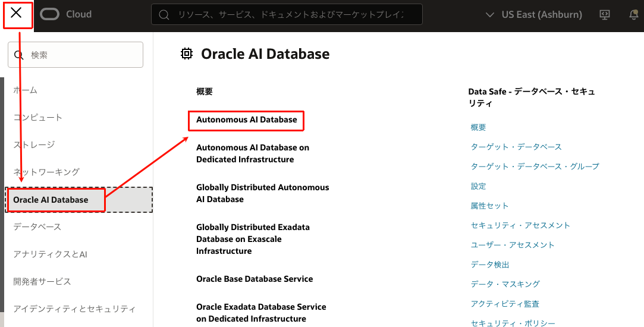This screenshot has height=327, width=644.
Task: Open the notifications bell
Action: click(x=633, y=15)
